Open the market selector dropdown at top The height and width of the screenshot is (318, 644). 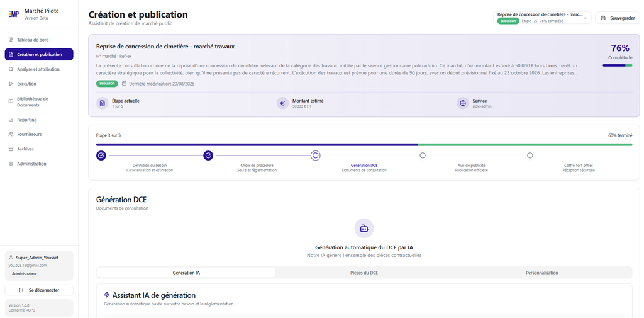pos(542,18)
